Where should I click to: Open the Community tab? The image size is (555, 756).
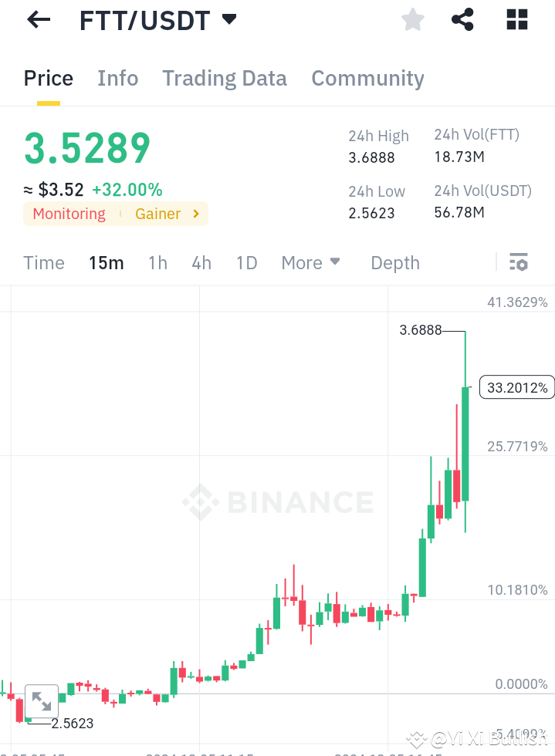point(367,78)
